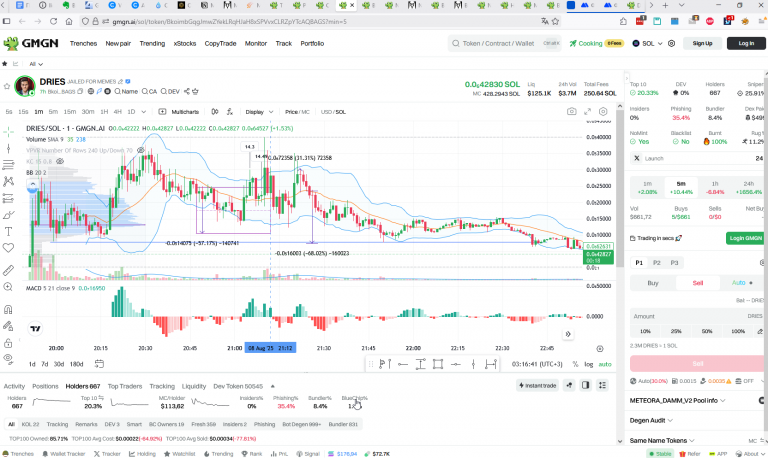Select the text annotation tool
768x458 pixels.
pyautogui.click(x=8, y=231)
